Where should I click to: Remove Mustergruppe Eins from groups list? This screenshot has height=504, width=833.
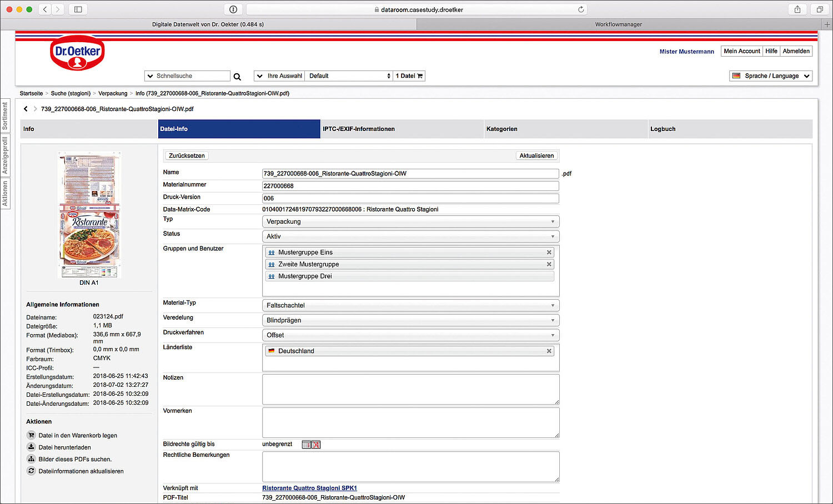point(549,252)
